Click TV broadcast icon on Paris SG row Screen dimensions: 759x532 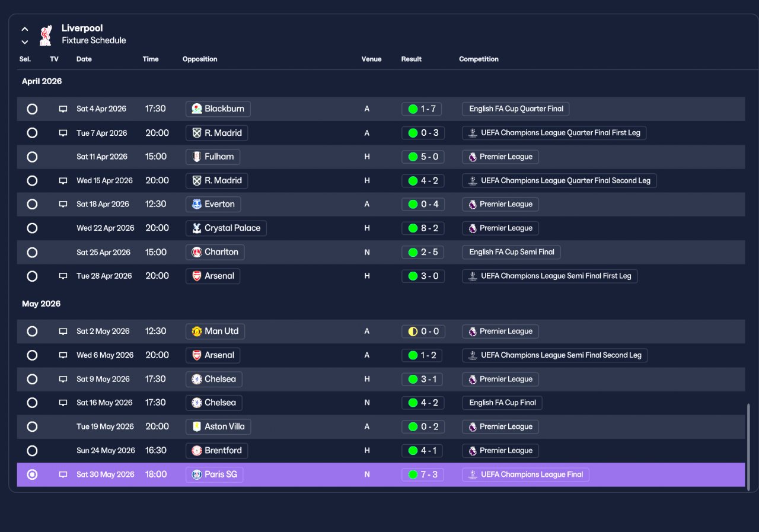coord(63,474)
